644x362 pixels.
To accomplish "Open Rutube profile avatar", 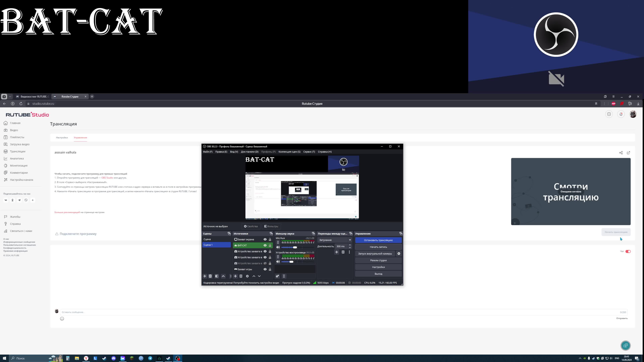I will [633, 114].
